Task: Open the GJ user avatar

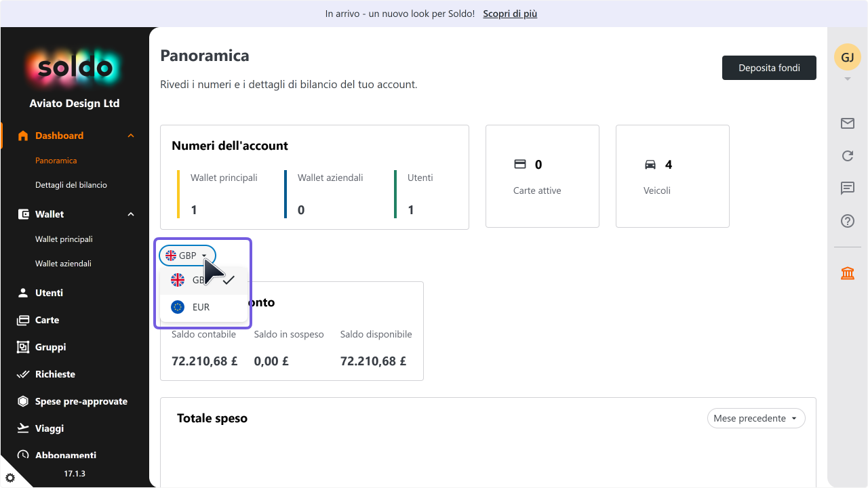Action: point(847,58)
